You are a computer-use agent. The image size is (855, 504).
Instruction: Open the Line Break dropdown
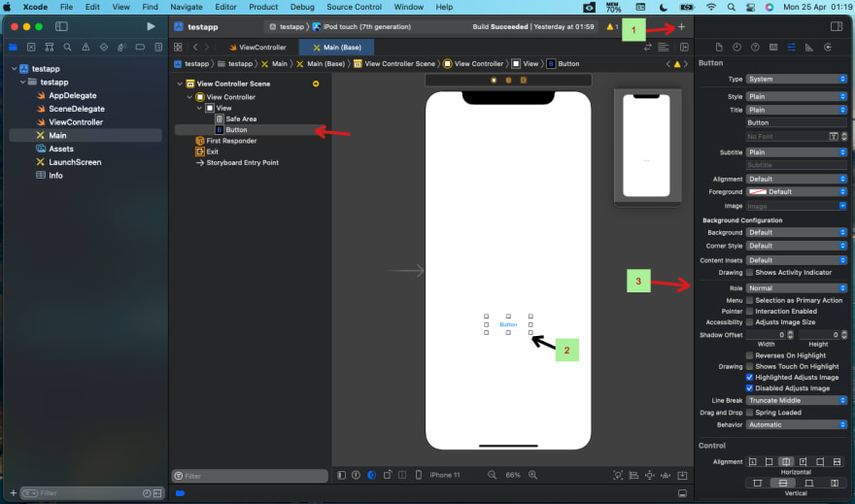click(796, 400)
